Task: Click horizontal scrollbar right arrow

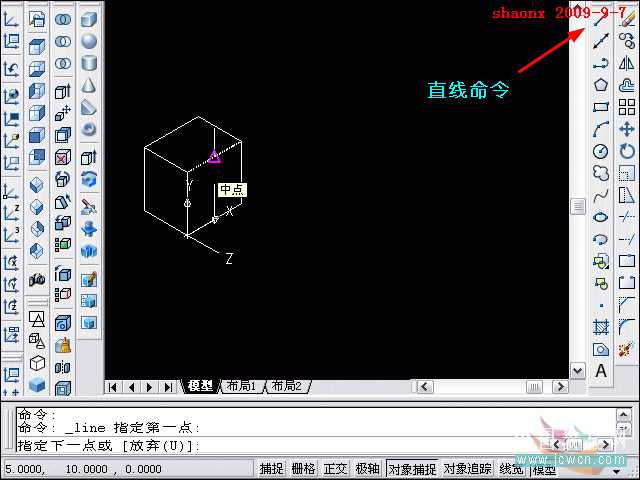Action: (x=560, y=387)
